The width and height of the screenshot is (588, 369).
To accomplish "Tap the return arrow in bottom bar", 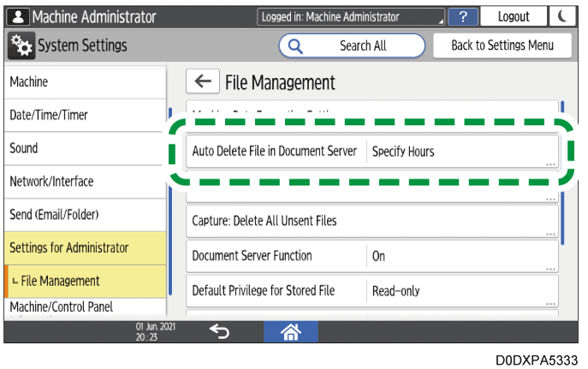I will pyautogui.click(x=219, y=330).
